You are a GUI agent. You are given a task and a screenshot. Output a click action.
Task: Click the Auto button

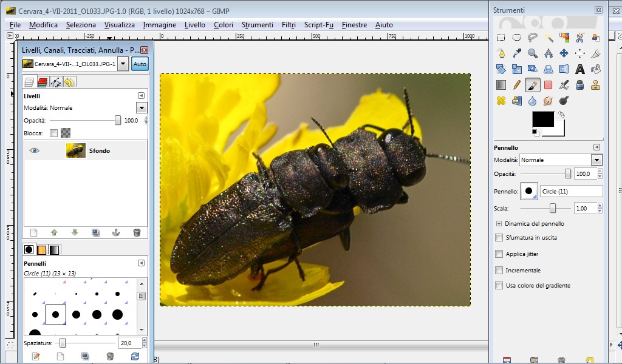tap(140, 64)
